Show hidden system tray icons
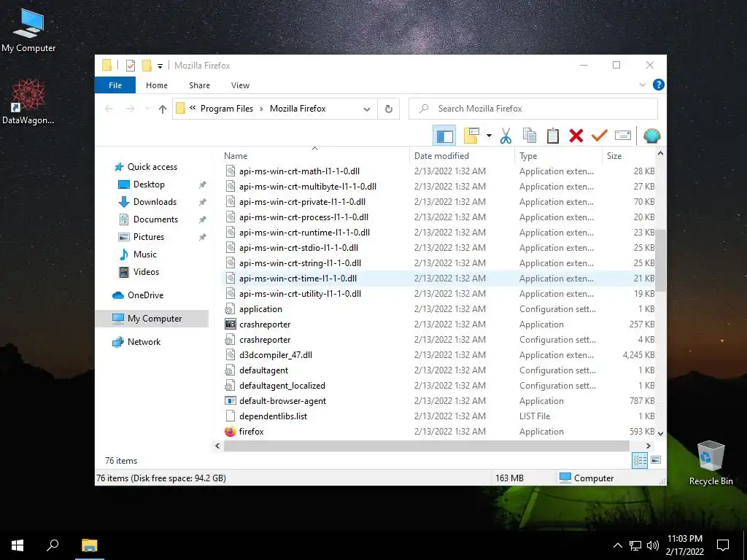 click(617, 545)
